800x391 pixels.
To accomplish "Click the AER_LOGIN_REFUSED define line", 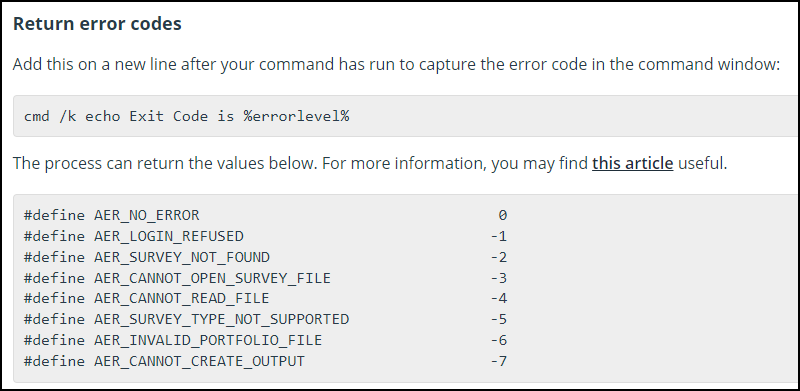I will coord(265,236).
